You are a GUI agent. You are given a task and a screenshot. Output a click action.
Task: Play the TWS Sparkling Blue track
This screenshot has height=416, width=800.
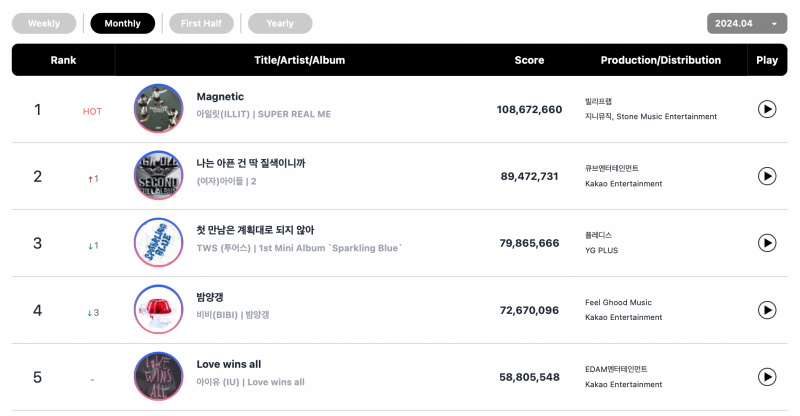[767, 243]
